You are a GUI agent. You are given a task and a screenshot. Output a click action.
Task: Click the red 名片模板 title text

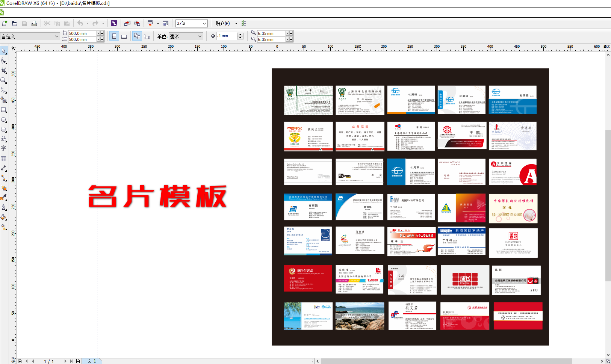click(157, 196)
